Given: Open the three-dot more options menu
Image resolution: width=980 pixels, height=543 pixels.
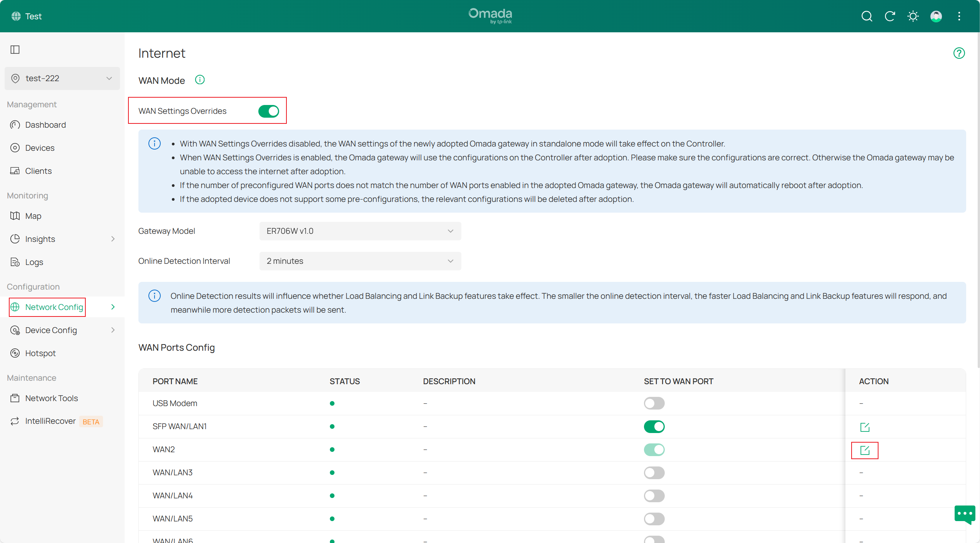Looking at the screenshot, I should pyautogui.click(x=959, y=16).
